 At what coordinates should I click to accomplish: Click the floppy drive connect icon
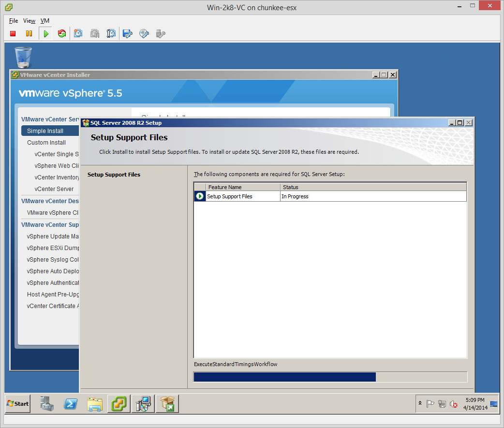128,33
